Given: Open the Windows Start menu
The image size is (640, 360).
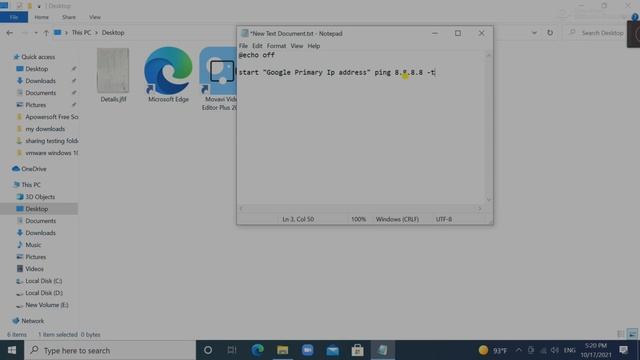Looking at the screenshot, I should (x=12, y=350).
